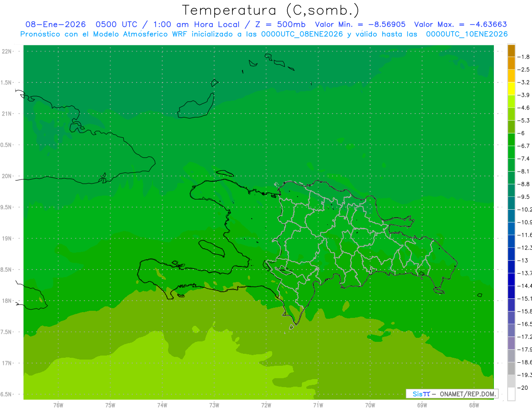
Task: Click the "ONAMET/REP.DOM." source label
Action: click(467, 394)
